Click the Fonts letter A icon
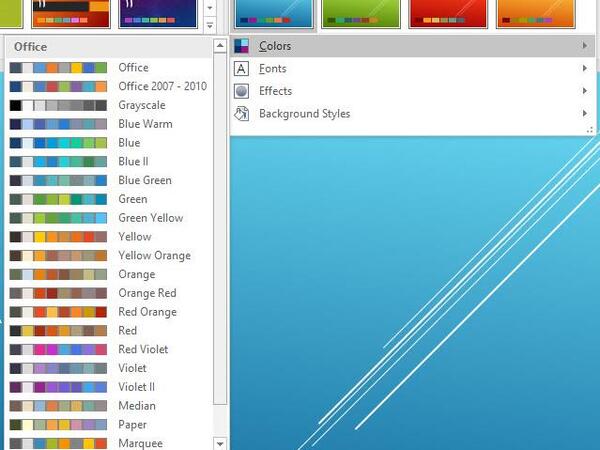Viewport: 600px width, 450px height. pyautogui.click(x=241, y=69)
